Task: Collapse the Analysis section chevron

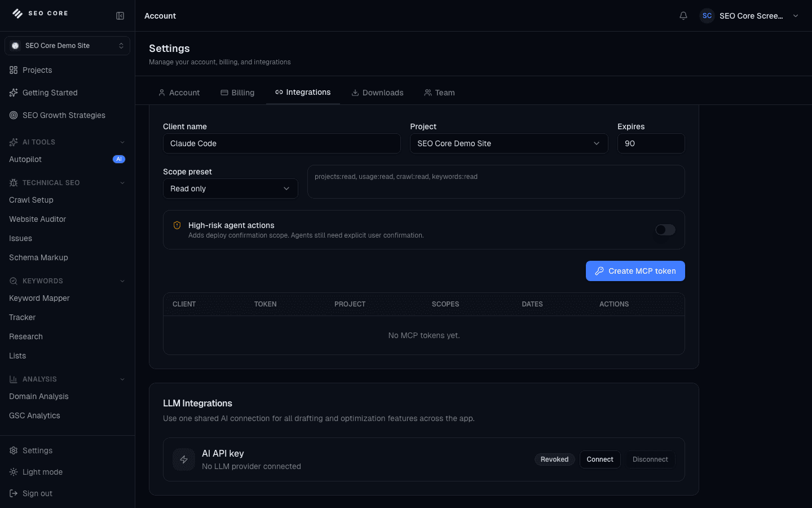Action: pyautogui.click(x=122, y=379)
